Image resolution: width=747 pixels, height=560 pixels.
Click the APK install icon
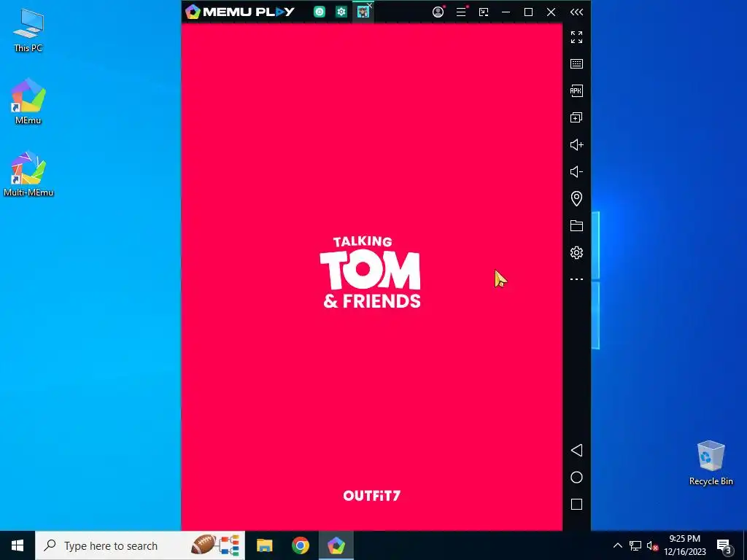pos(576,90)
